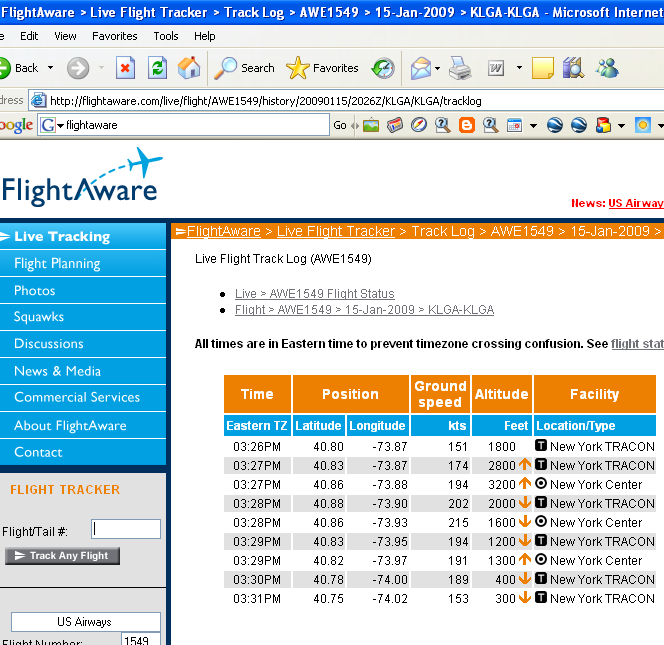Screen dimensions: 664x645
Task: Open the View menu
Action: tap(65, 36)
